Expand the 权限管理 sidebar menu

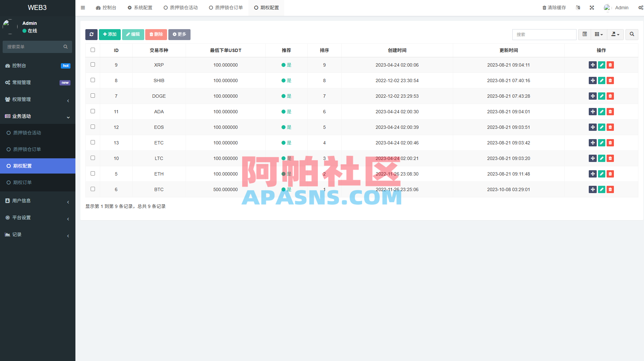(38, 99)
